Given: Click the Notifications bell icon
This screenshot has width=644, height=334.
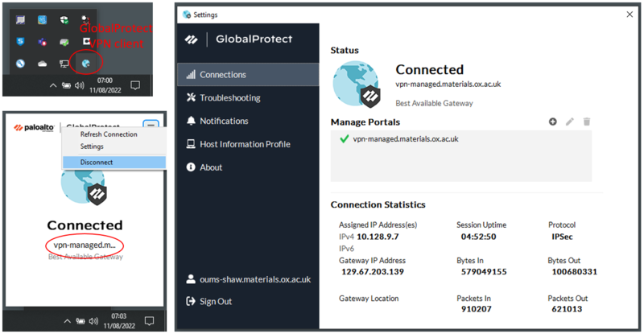Looking at the screenshot, I should click(191, 121).
